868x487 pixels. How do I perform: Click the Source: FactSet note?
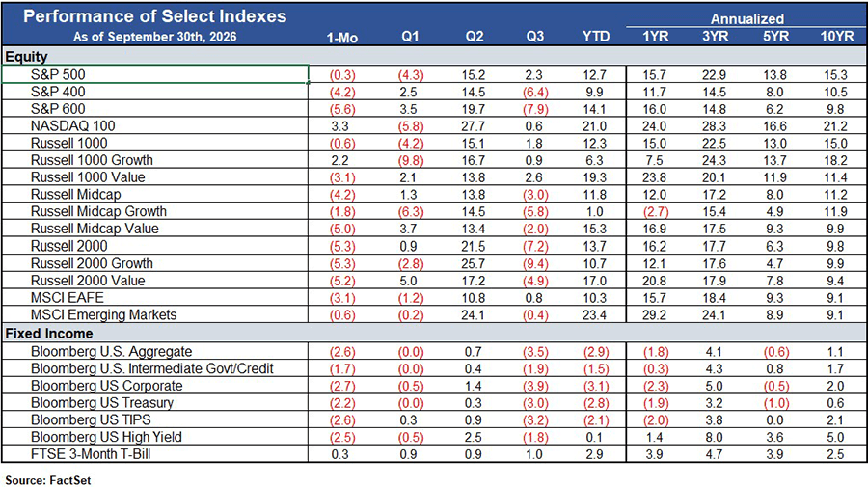tap(48, 480)
